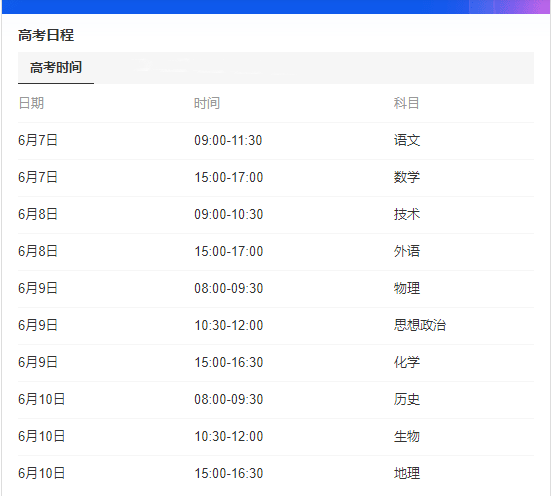Click the 地理 subject entry

[x=407, y=473]
